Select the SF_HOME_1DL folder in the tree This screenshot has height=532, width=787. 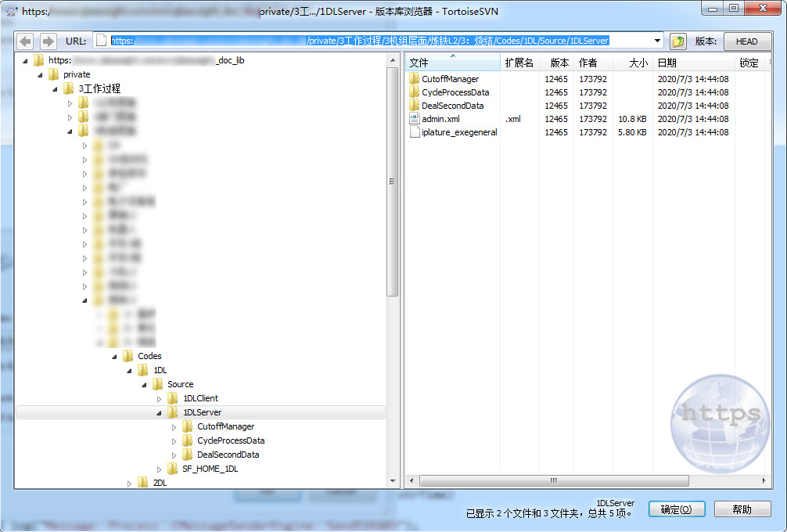click(x=209, y=469)
